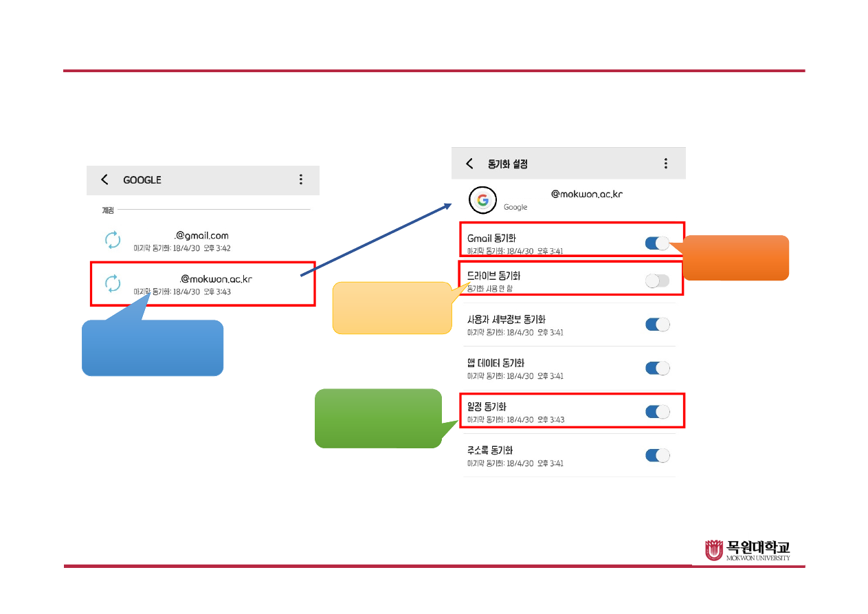The image size is (868, 614).
Task: Click the blue callout box
Action: tap(152, 349)
